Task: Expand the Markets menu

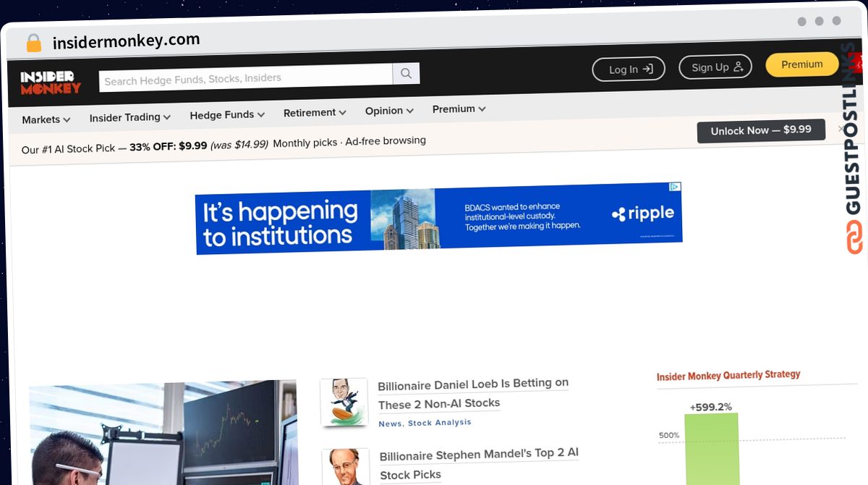Action: pos(46,119)
